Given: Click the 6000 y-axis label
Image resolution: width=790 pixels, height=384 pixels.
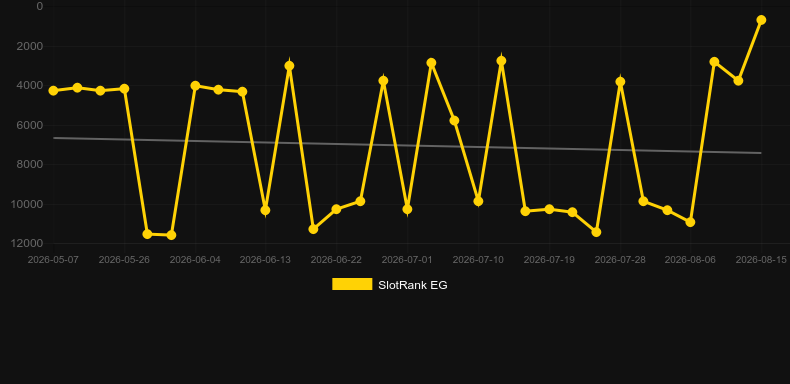Looking at the screenshot, I should (30, 125).
